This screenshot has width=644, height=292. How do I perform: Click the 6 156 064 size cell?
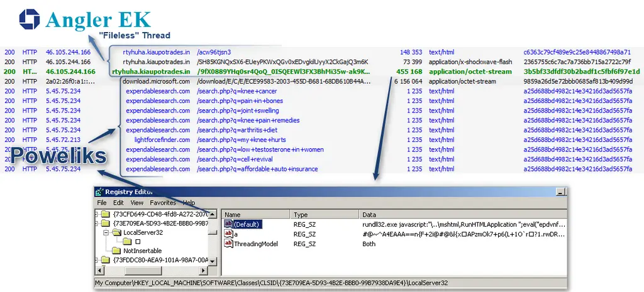408,81
